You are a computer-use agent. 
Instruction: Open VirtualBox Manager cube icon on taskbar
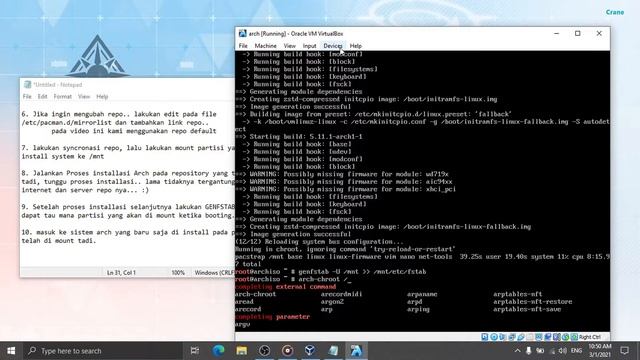310,351
